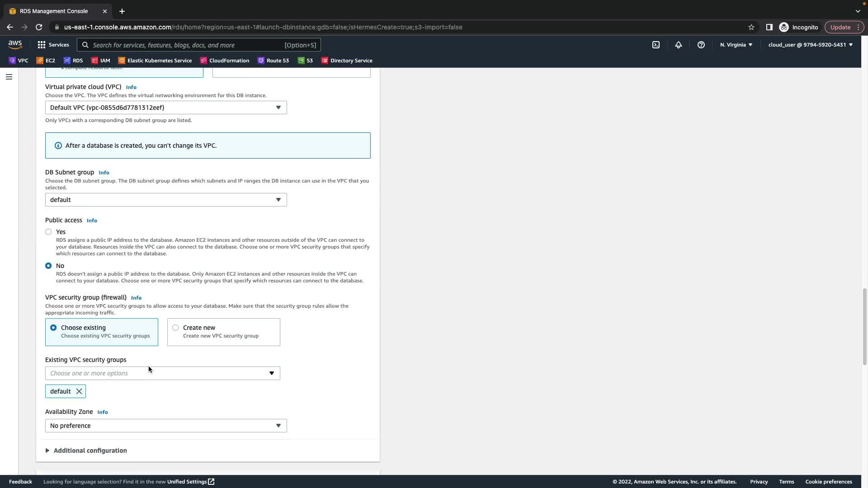Click the help question mark icon

[701, 45]
